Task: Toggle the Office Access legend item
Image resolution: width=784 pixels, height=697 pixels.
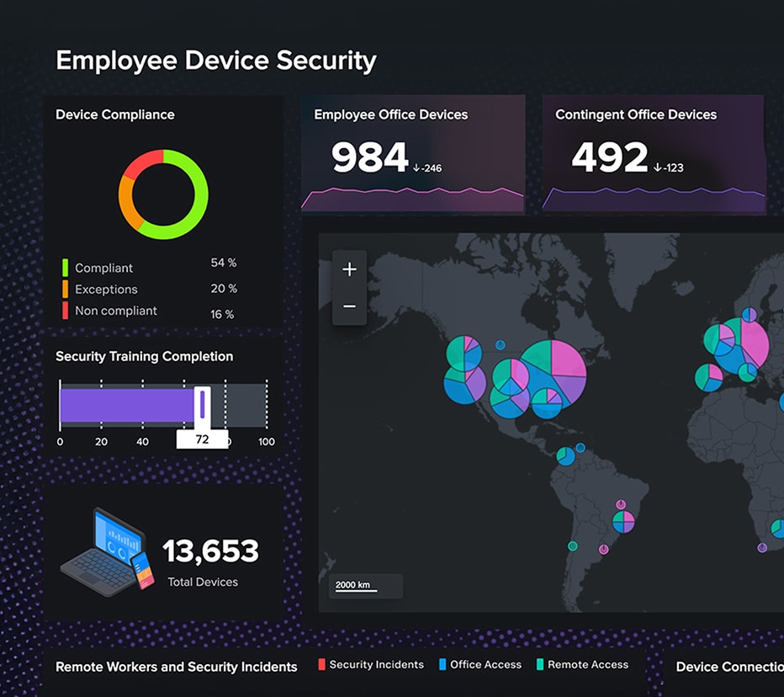Action: tap(480, 665)
